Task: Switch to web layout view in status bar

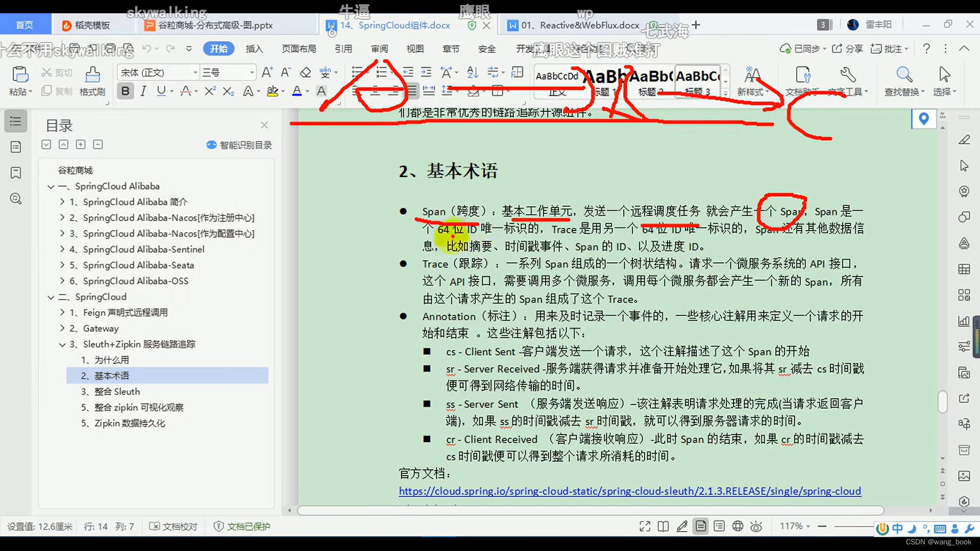Action: (738, 527)
